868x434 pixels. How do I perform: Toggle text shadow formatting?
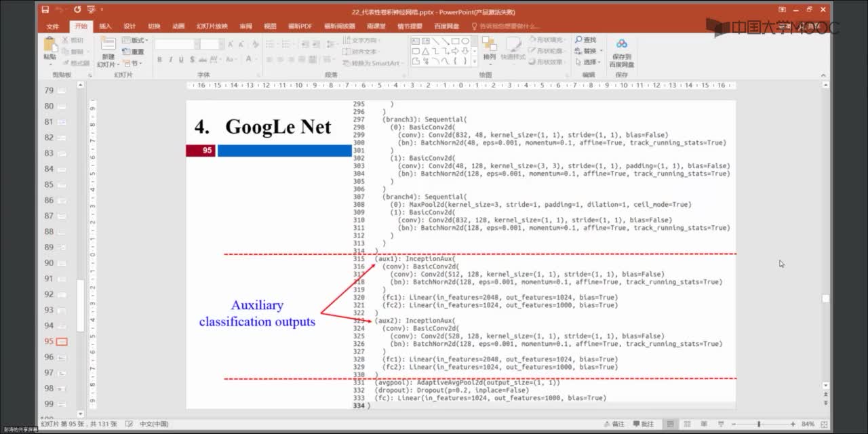[x=192, y=60]
